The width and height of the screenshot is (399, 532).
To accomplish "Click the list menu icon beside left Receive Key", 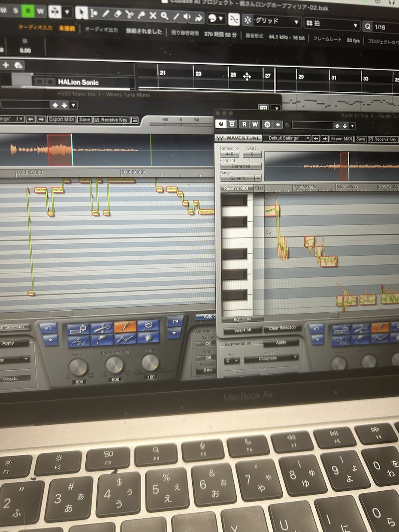I will pyautogui.click(x=135, y=120).
